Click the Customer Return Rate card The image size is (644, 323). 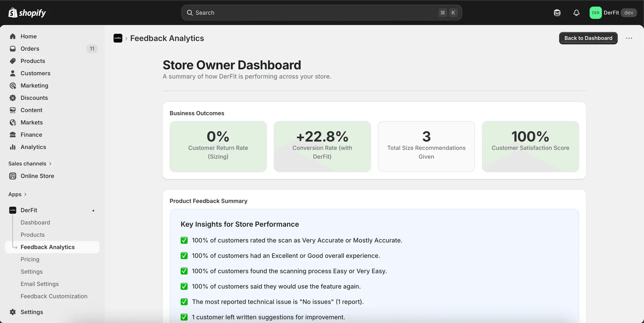[x=218, y=146]
